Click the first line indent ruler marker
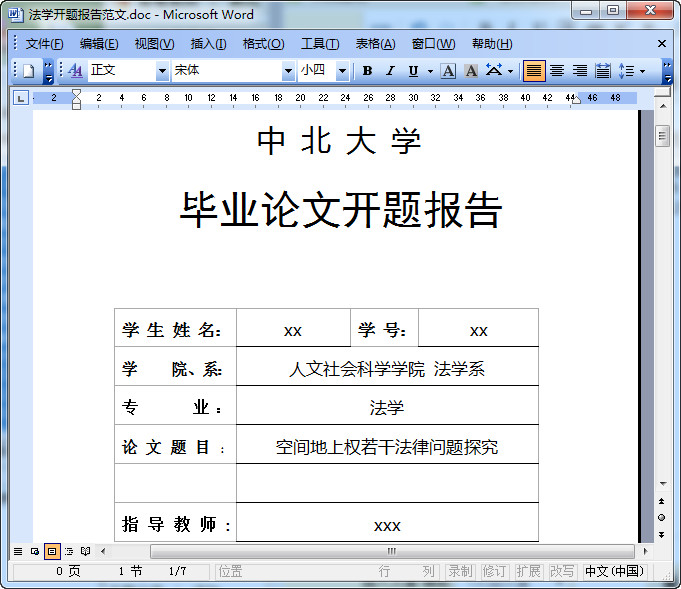 (76, 93)
